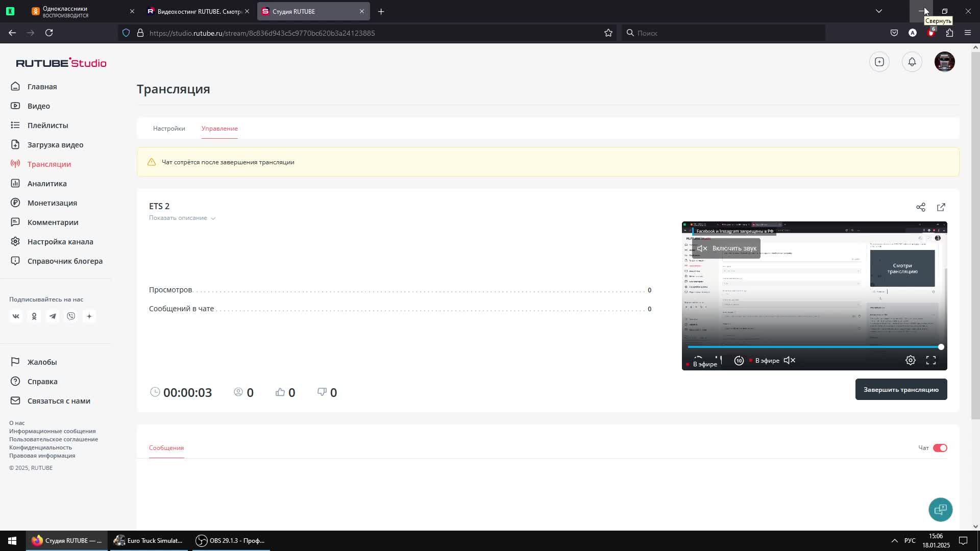Click Завершить трансляцию button
980x551 pixels.
[x=901, y=389]
